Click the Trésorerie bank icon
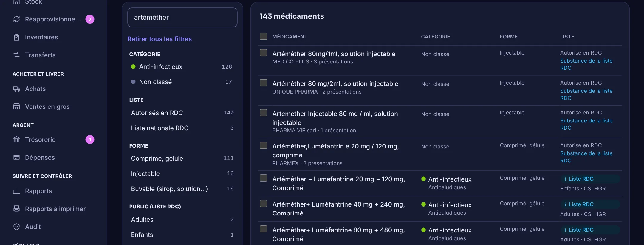The height and width of the screenshot is (245, 644). pos(17,140)
